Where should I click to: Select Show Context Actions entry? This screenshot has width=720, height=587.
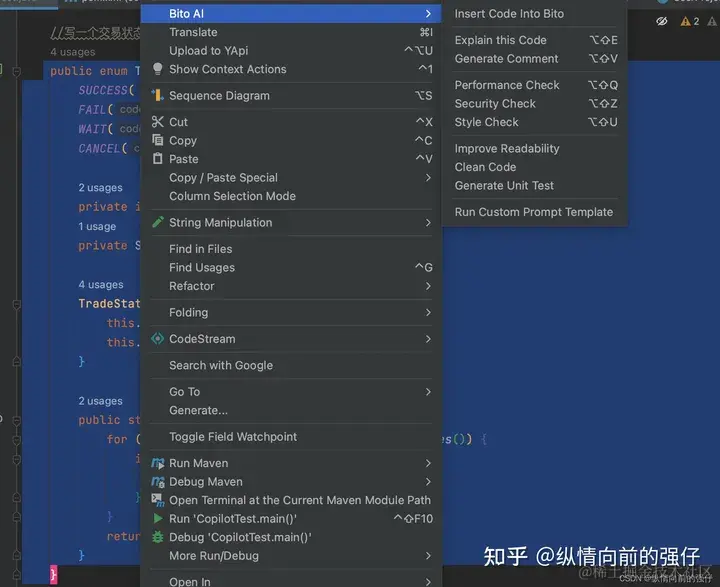point(291,69)
